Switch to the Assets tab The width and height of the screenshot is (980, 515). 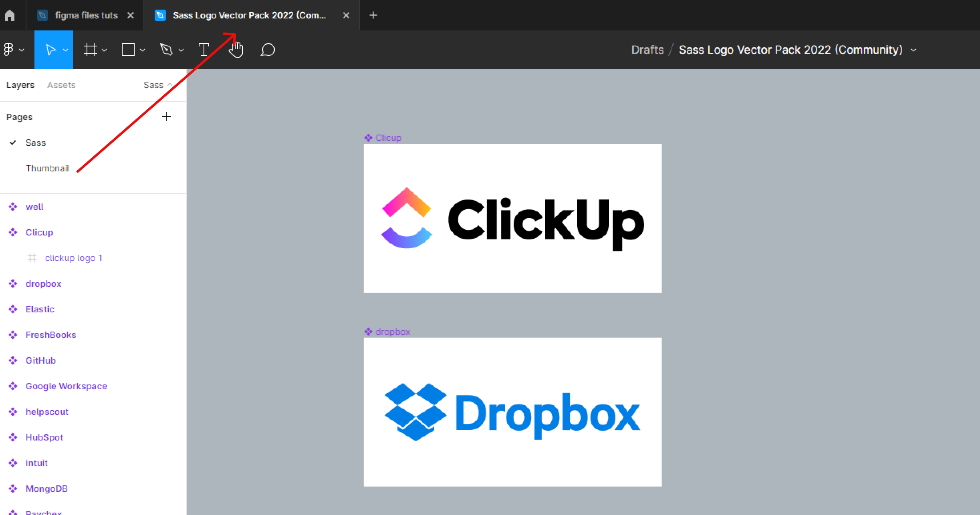click(x=62, y=84)
